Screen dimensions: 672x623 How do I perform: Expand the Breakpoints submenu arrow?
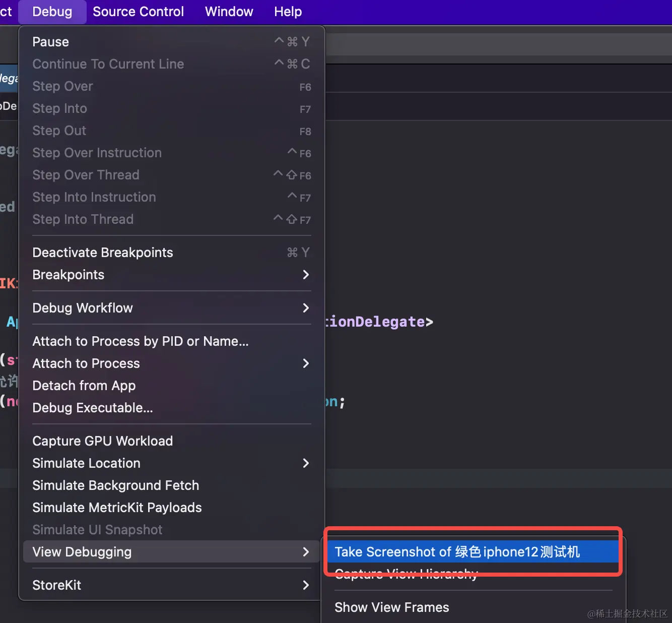tap(305, 275)
